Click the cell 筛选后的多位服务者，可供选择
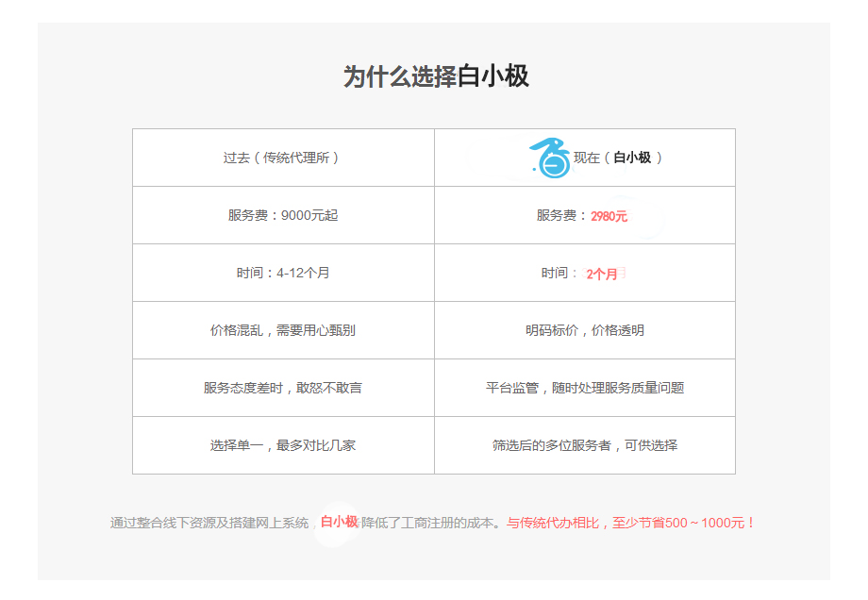Screen dimensions: 868x600 coord(585,445)
